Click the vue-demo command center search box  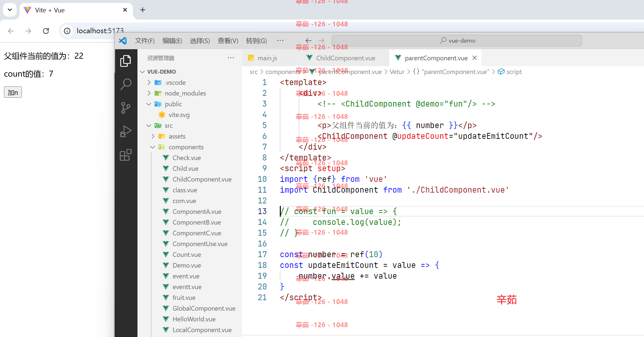click(x=457, y=41)
